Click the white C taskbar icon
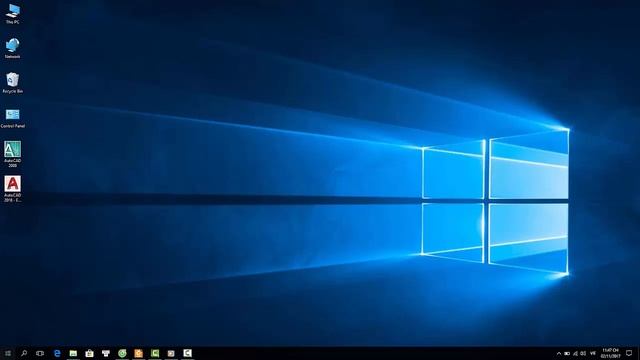 tap(187, 353)
